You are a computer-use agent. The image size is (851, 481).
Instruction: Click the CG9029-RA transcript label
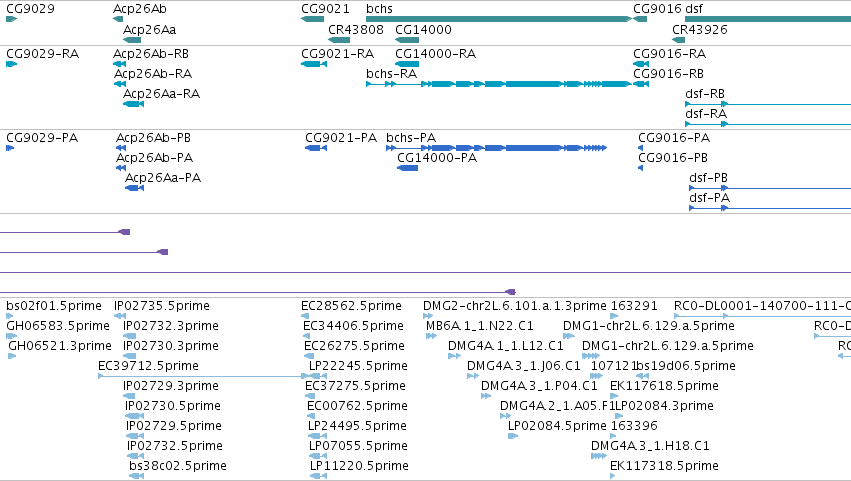[x=42, y=54]
